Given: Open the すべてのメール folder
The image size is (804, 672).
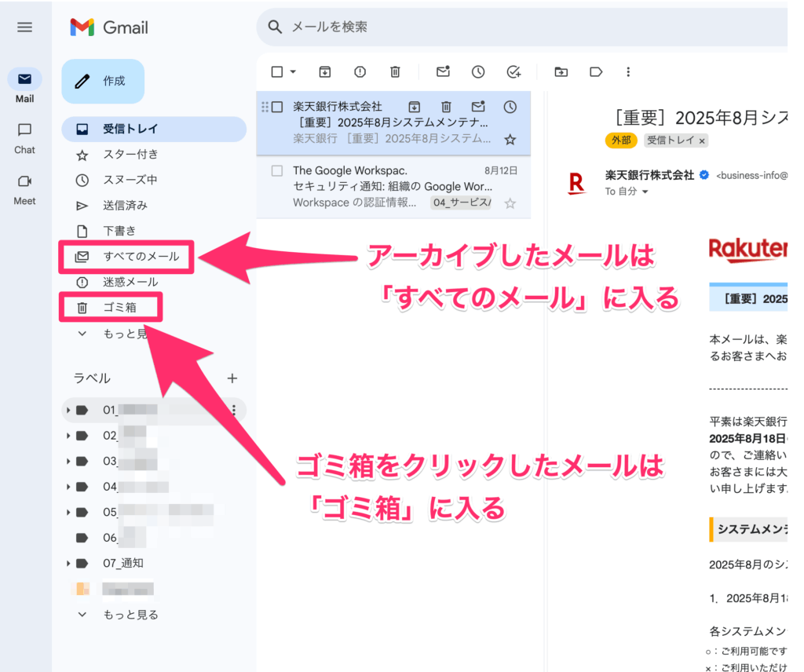Looking at the screenshot, I should click(x=126, y=256).
